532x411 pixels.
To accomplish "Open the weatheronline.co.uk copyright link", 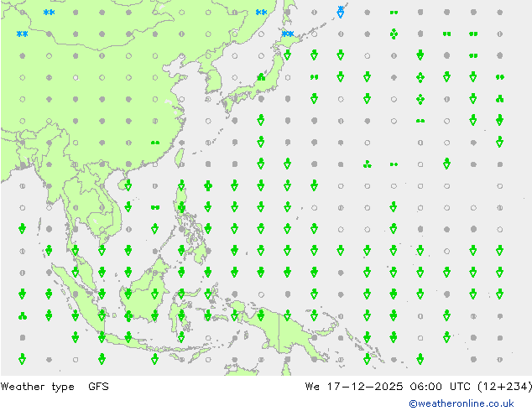I will (x=461, y=403).
